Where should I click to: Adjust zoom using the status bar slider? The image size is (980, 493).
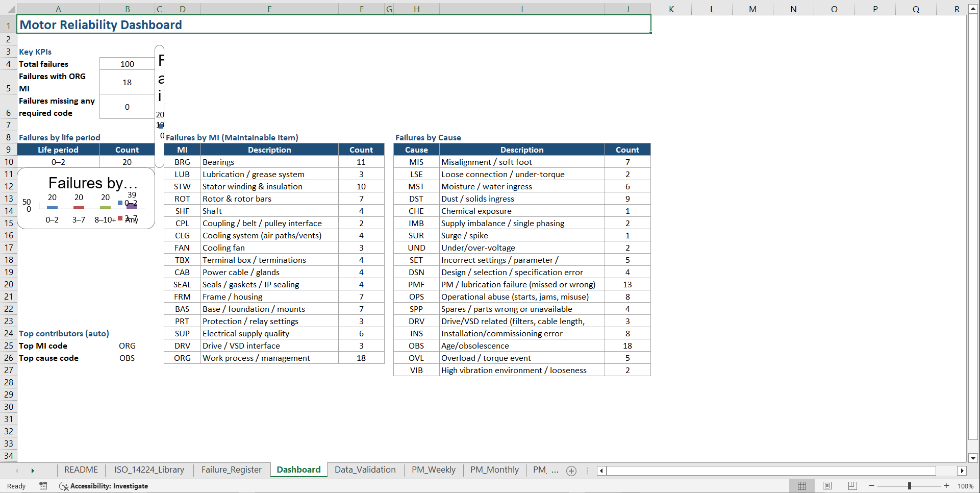coord(910,486)
